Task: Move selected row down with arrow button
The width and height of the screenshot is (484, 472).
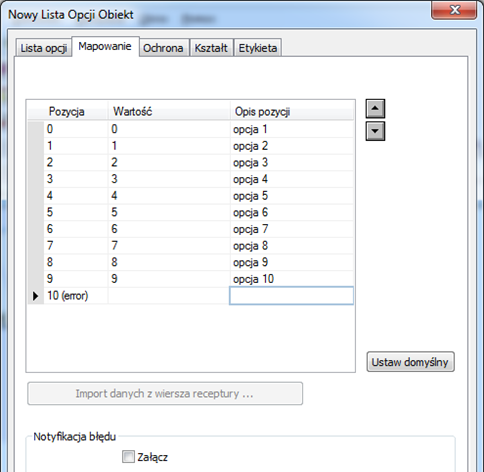Action: pos(375,131)
